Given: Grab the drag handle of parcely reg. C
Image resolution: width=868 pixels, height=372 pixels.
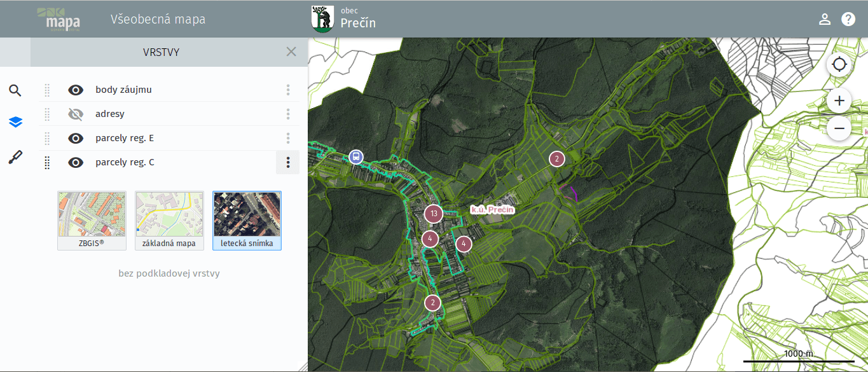Looking at the screenshot, I should pos(47,162).
